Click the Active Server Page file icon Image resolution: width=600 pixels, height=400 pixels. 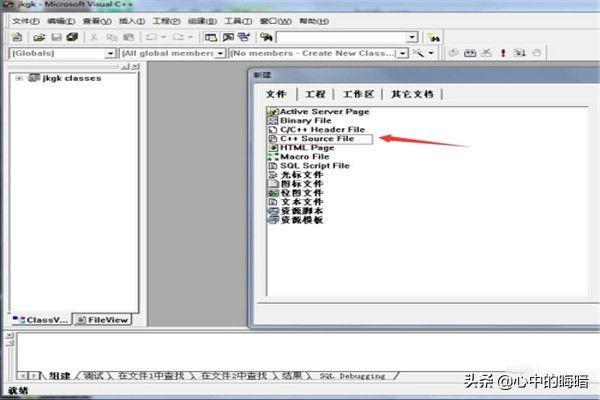click(x=272, y=111)
